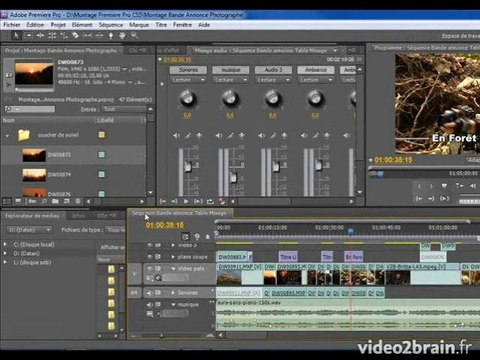This screenshot has height=360, width=480.
Task: Solo the Sonores mixer channel
Action: pos(188,135)
